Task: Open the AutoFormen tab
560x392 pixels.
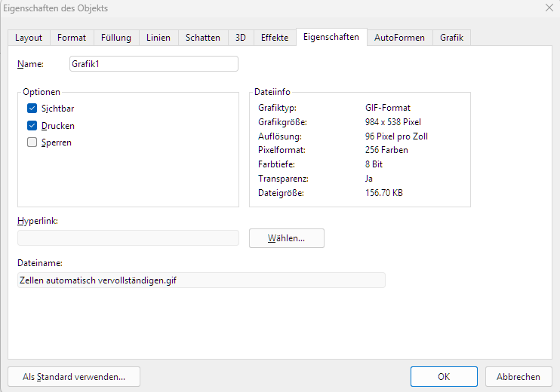Action: (x=399, y=38)
